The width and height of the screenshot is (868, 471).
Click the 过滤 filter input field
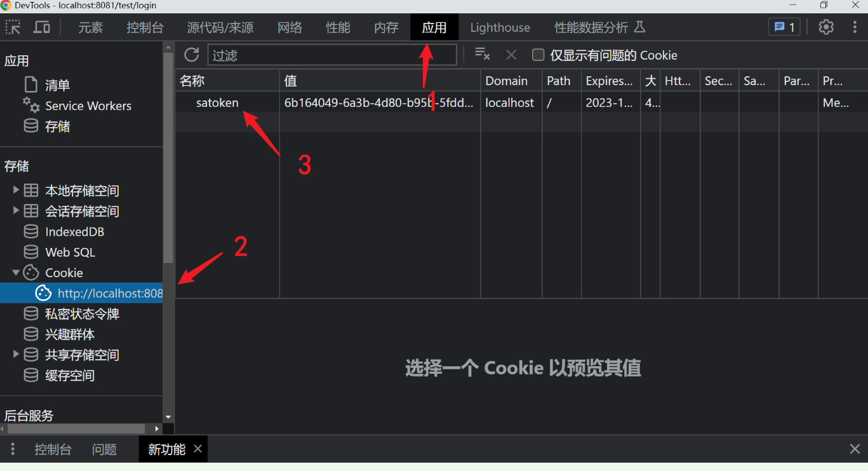coord(332,55)
